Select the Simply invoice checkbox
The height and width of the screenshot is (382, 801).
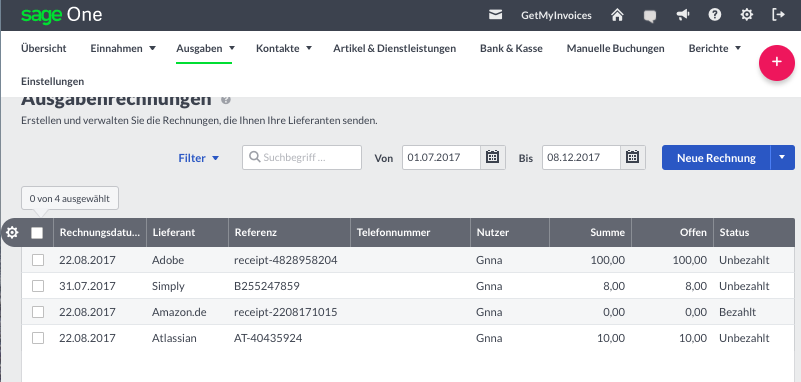[38, 286]
